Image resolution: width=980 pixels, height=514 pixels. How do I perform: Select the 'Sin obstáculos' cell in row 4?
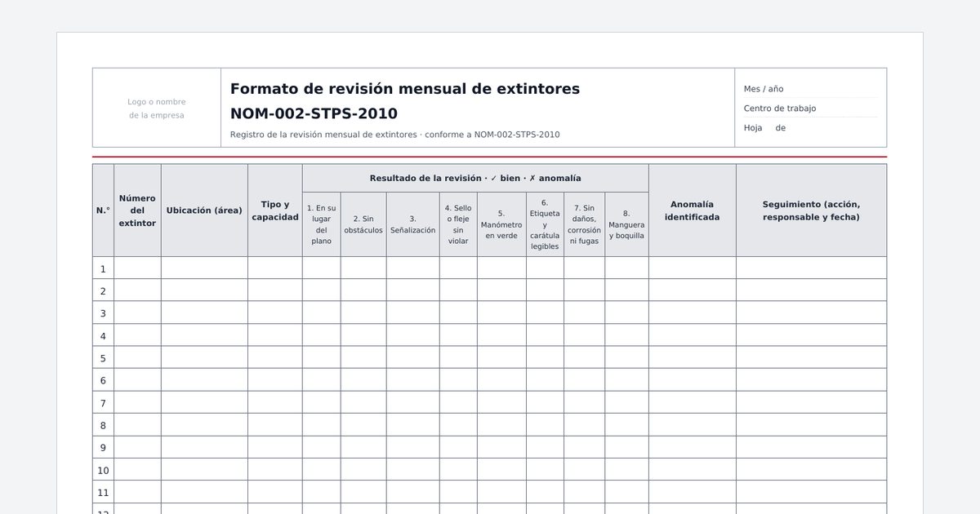(363, 335)
